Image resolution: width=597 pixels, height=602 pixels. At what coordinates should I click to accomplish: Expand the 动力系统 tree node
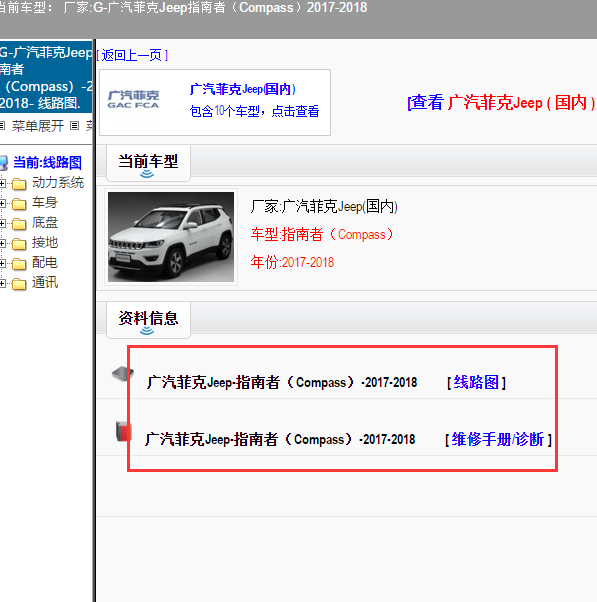(x=2, y=184)
